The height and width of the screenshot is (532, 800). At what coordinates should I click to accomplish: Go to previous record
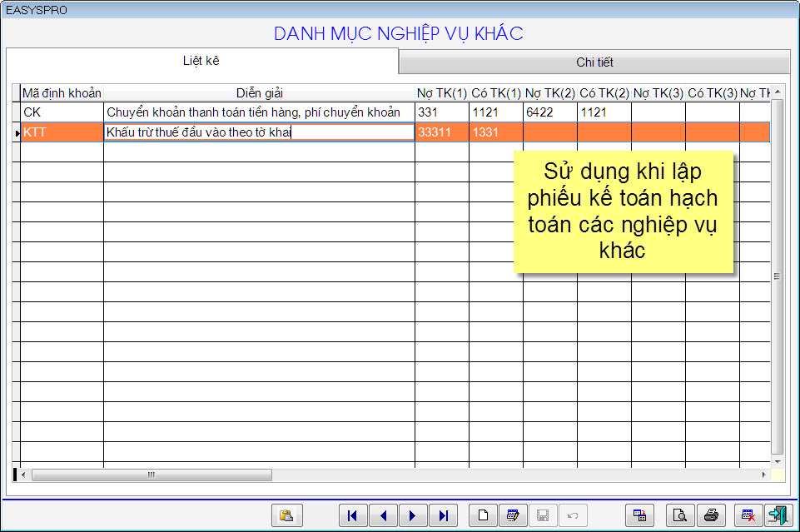pos(384,516)
